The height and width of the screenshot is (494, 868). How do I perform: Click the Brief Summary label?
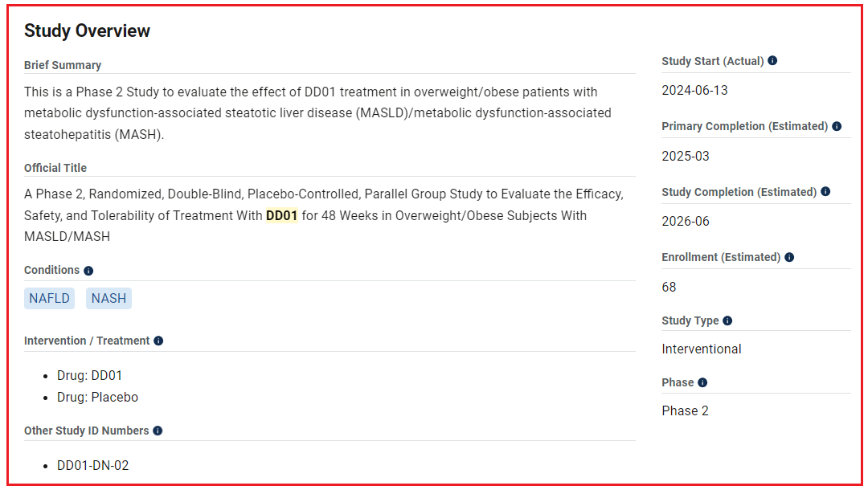(x=63, y=65)
